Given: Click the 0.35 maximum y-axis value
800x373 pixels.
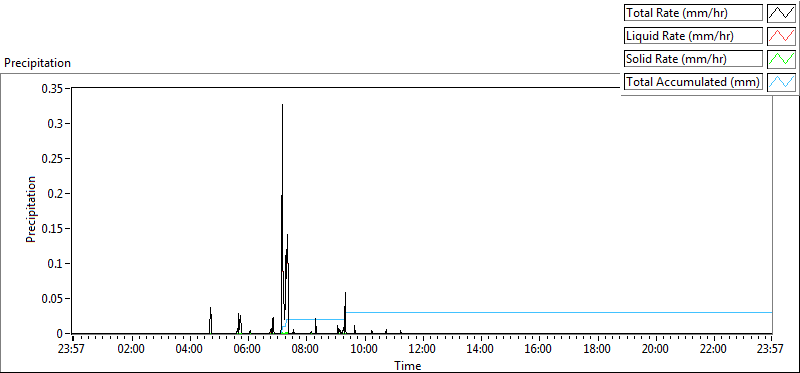Looking at the screenshot, I should click(54, 88).
